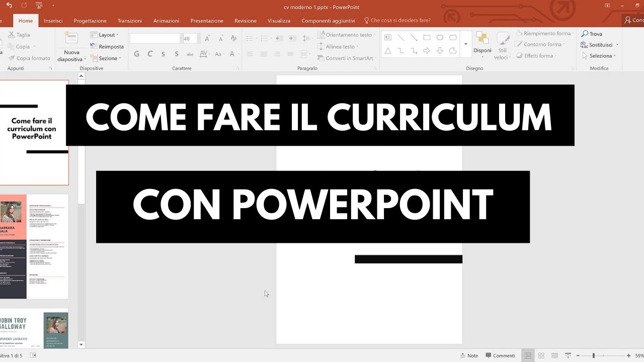Switch to Animazioni tab

[x=166, y=21]
